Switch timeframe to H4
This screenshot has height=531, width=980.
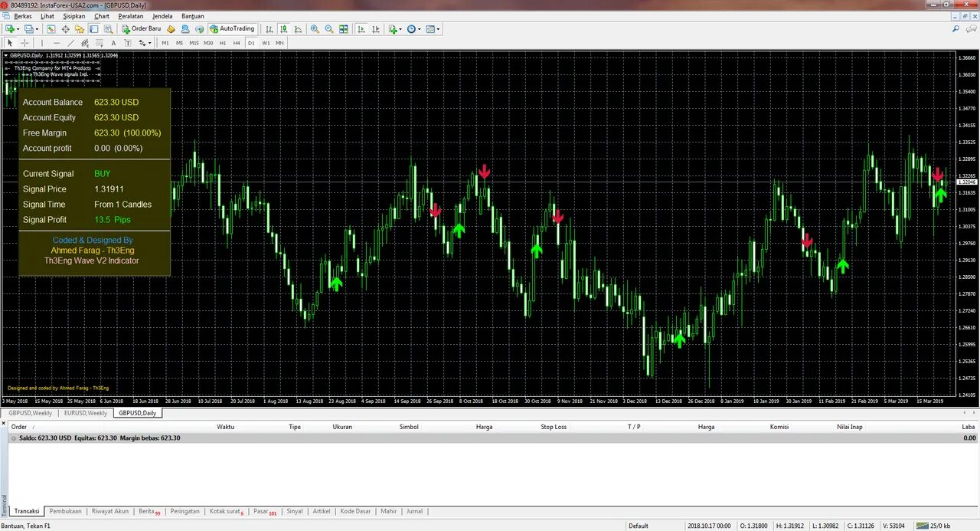coord(237,43)
